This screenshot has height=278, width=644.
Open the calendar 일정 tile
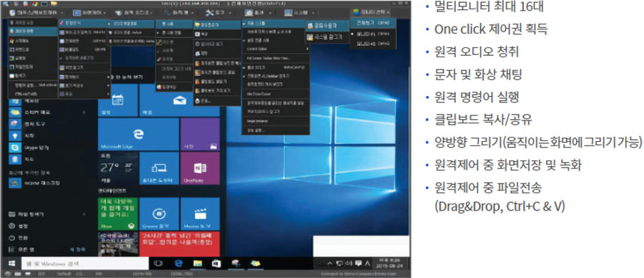tap(118, 100)
